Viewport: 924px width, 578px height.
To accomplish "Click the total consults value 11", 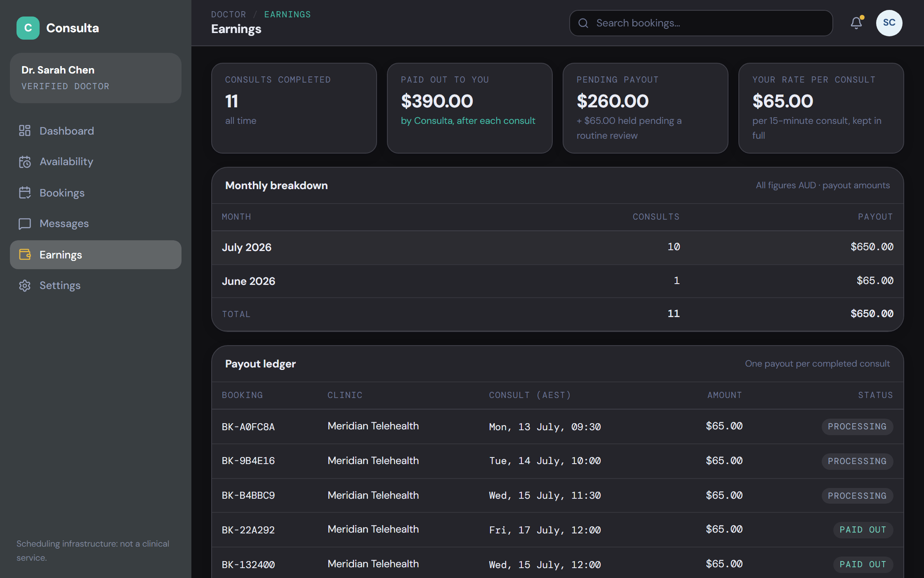I will (x=674, y=314).
